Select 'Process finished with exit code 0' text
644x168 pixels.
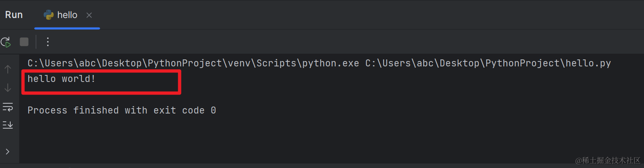121,110
